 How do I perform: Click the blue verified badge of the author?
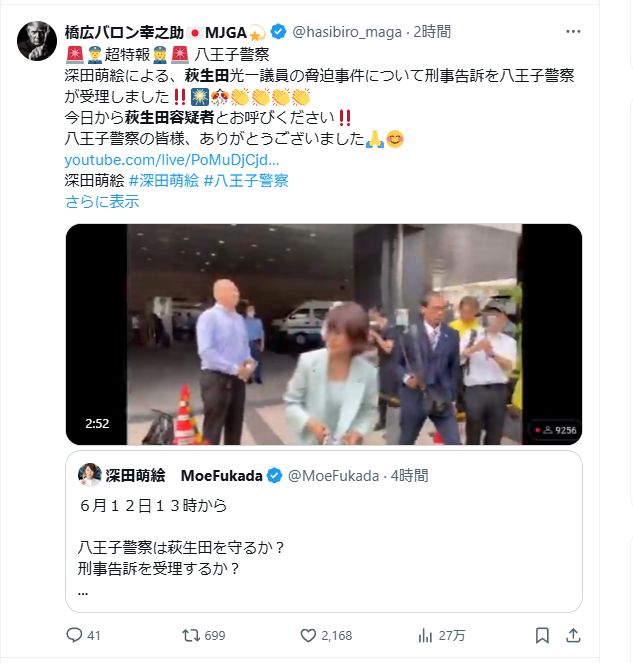(278, 32)
